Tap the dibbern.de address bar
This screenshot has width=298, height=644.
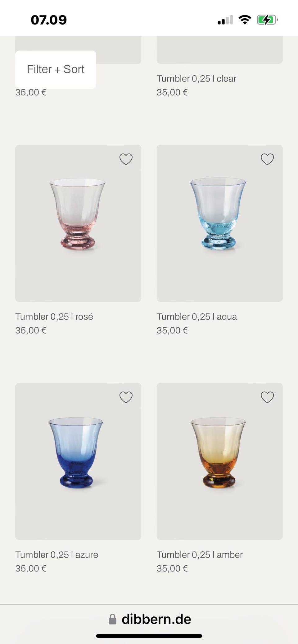pyautogui.click(x=156, y=619)
